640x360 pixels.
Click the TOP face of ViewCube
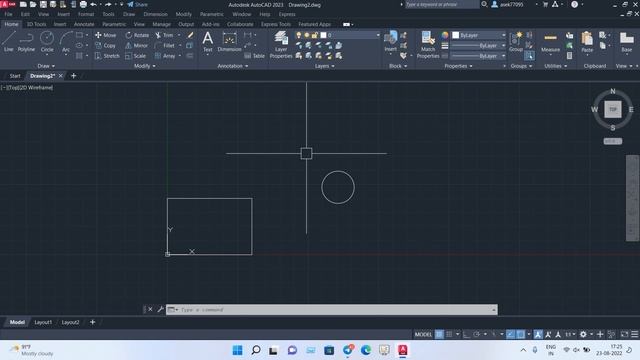[613, 109]
